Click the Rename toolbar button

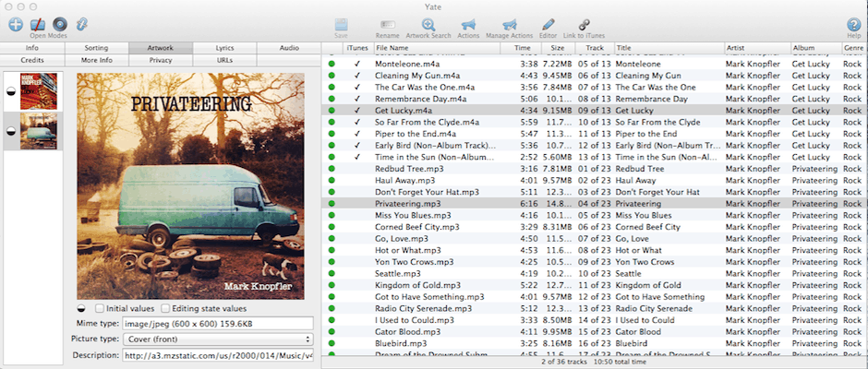[388, 25]
